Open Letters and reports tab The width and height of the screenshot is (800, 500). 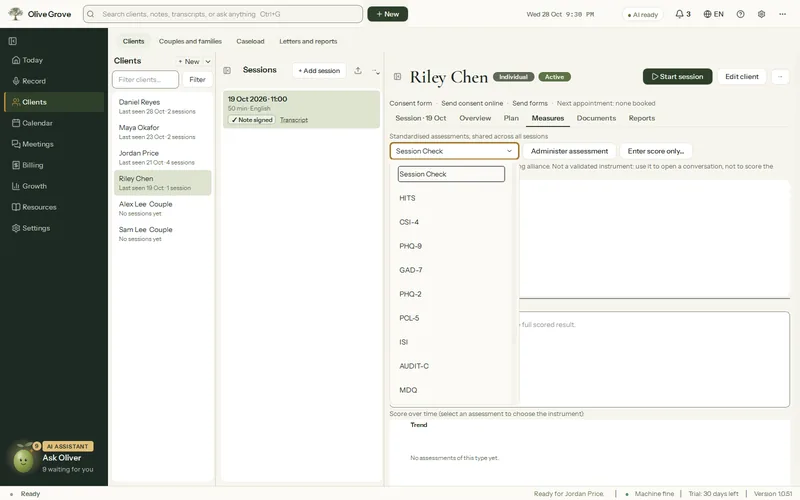(x=308, y=41)
